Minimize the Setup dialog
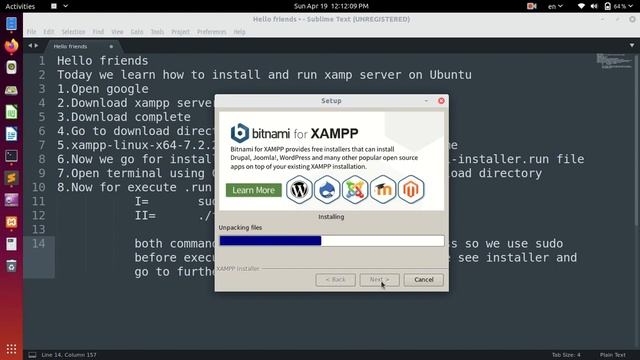Screen dimensions: 640x360 [x=426, y=100]
